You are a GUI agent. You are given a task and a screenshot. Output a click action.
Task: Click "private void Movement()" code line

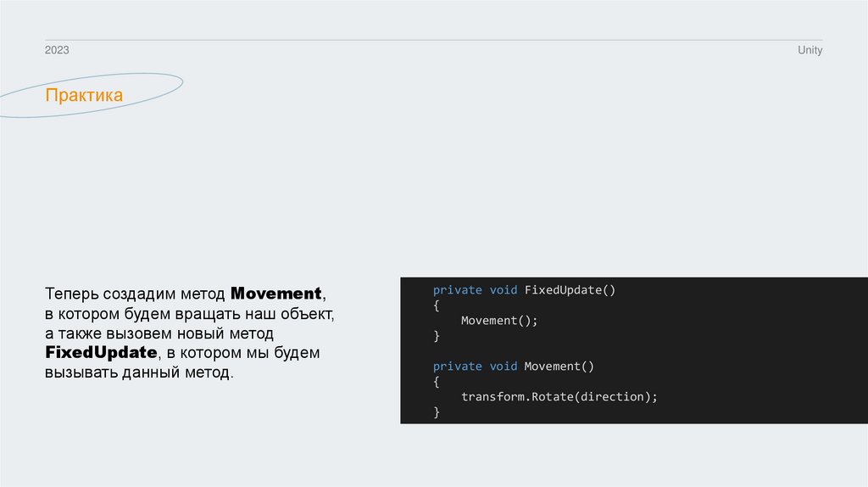pos(514,367)
